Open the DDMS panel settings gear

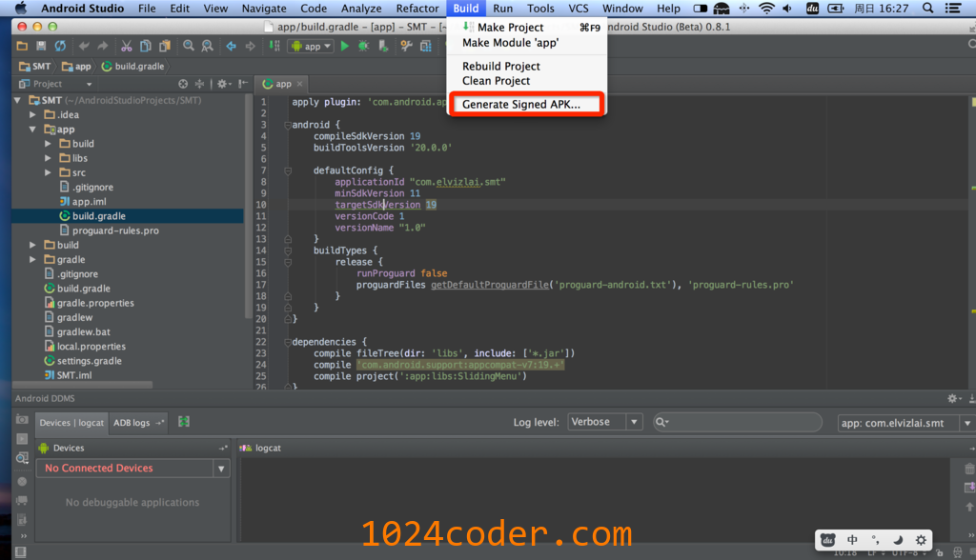(950, 398)
